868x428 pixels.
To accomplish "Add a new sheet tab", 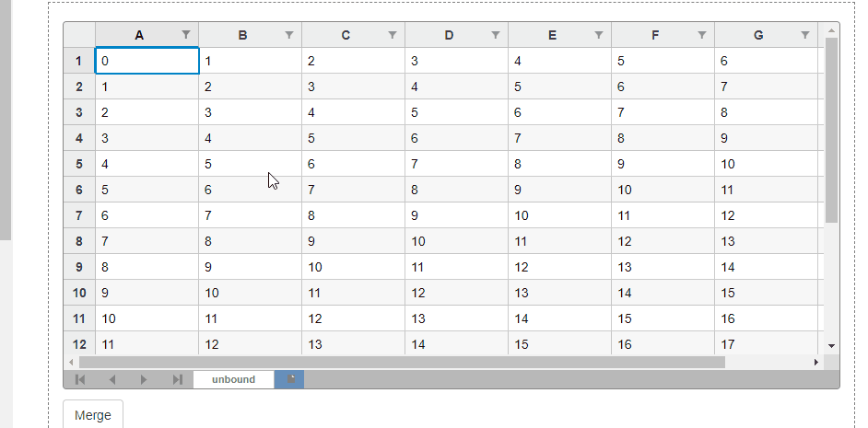I will tap(289, 379).
